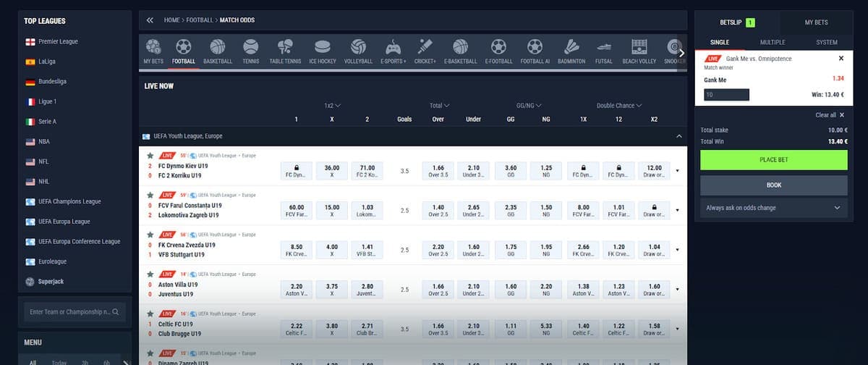The height and width of the screenshot is (365, 868).
Task: Select the Beach Volley sport icon
Action: click(x=639, y=48)
